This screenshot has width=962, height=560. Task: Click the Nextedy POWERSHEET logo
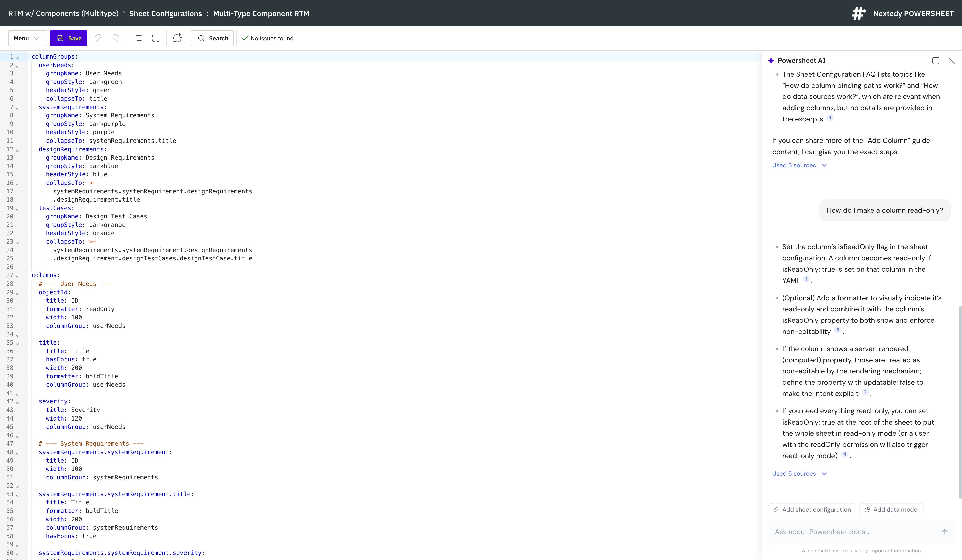click(903, 13)
